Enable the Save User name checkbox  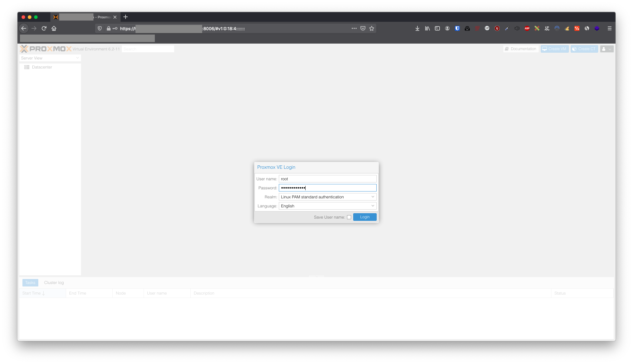pos(349,217)
